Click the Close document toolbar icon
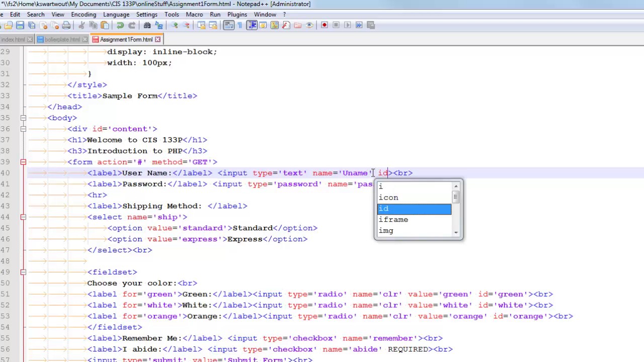This screenshot has width=644, height=362. pyautogui.click(x=43, y=25)
